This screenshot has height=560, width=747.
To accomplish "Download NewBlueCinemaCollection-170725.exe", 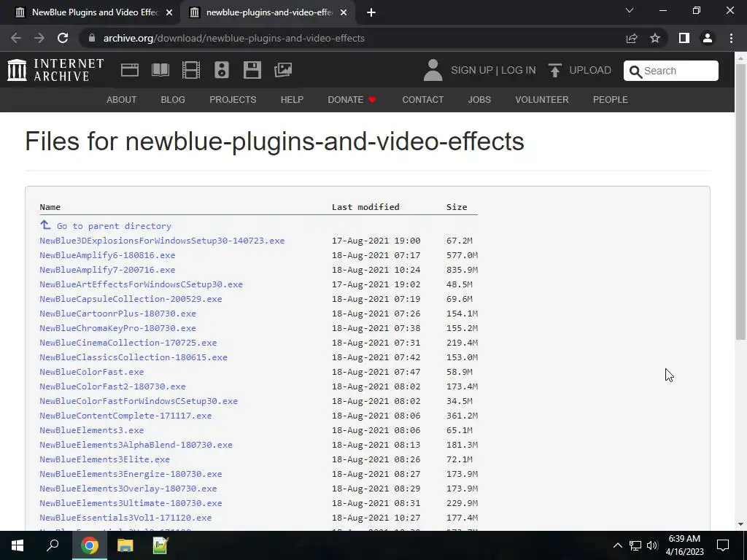I will (x=128, y=343).
